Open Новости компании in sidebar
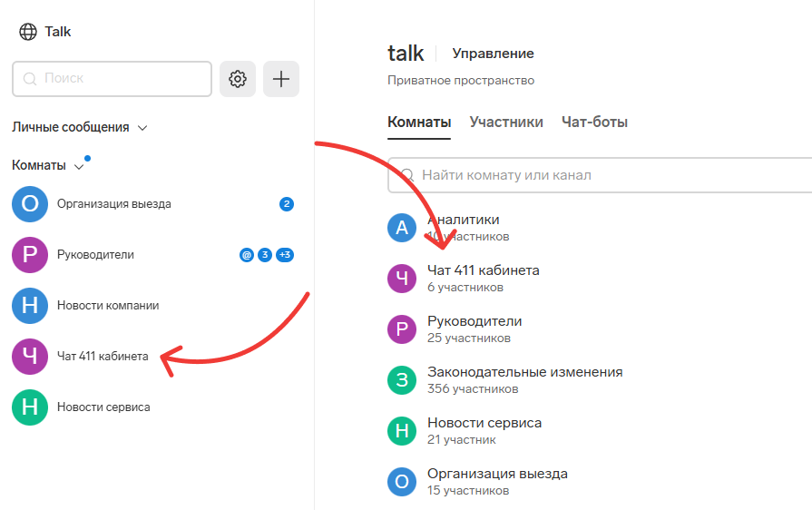 click(107, 306)
